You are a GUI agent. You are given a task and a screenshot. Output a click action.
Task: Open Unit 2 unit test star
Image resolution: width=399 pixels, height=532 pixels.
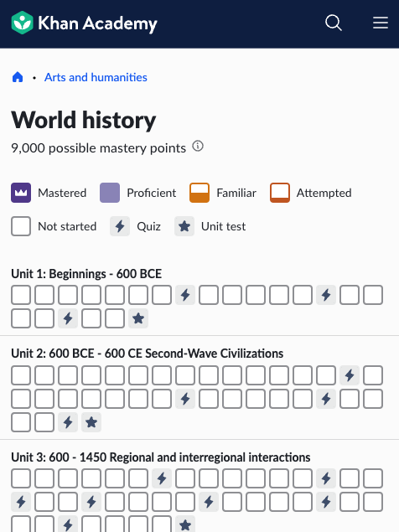point(91,422)
